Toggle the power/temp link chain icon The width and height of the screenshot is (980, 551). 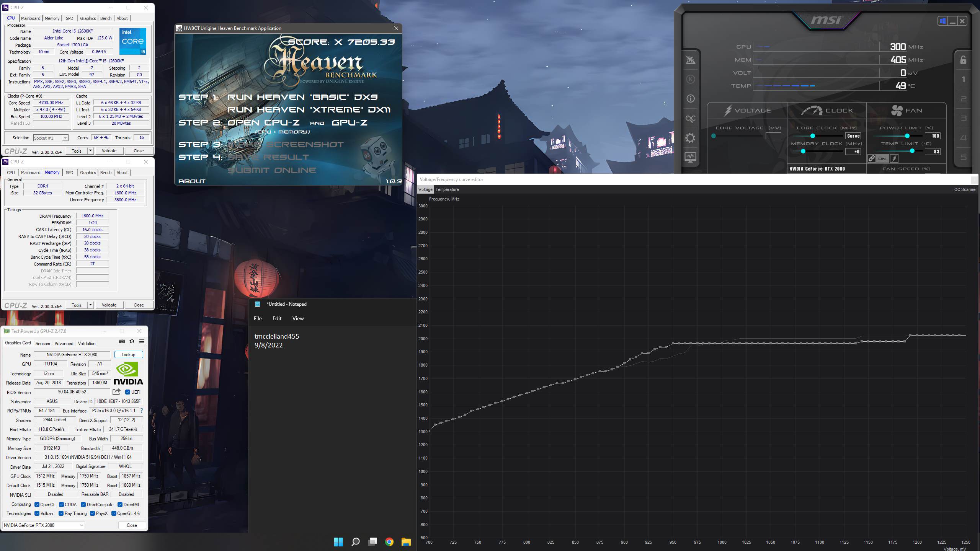pyautogui.click(x=872, y=158)
